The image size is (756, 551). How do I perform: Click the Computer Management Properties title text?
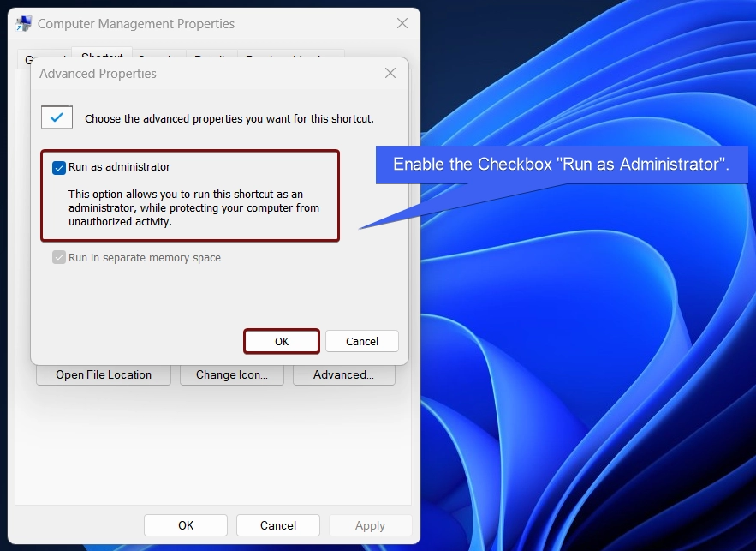pos(136,24)
